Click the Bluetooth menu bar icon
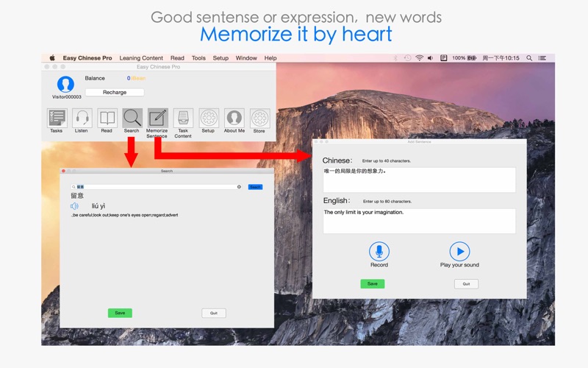 (395, 58)
